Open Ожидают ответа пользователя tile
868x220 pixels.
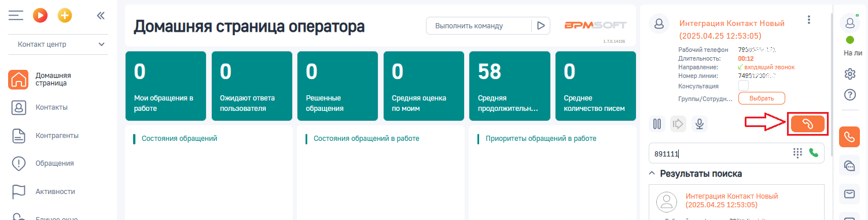(x=251, y=86)
